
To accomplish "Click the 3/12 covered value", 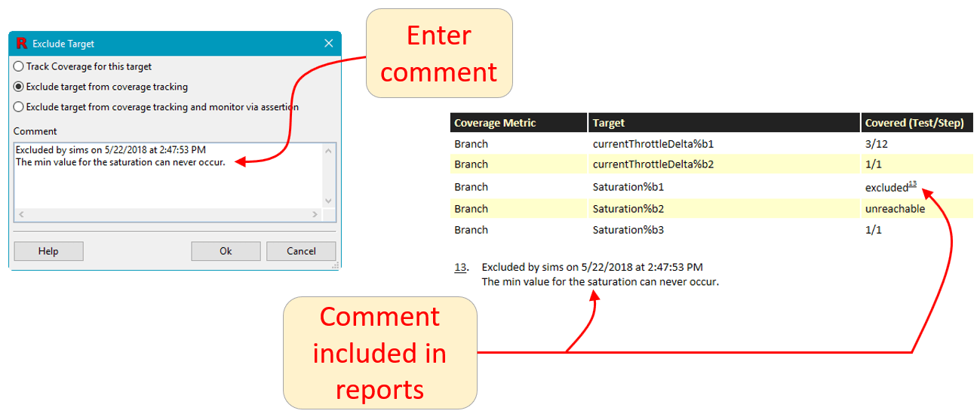I will [877, 143].
